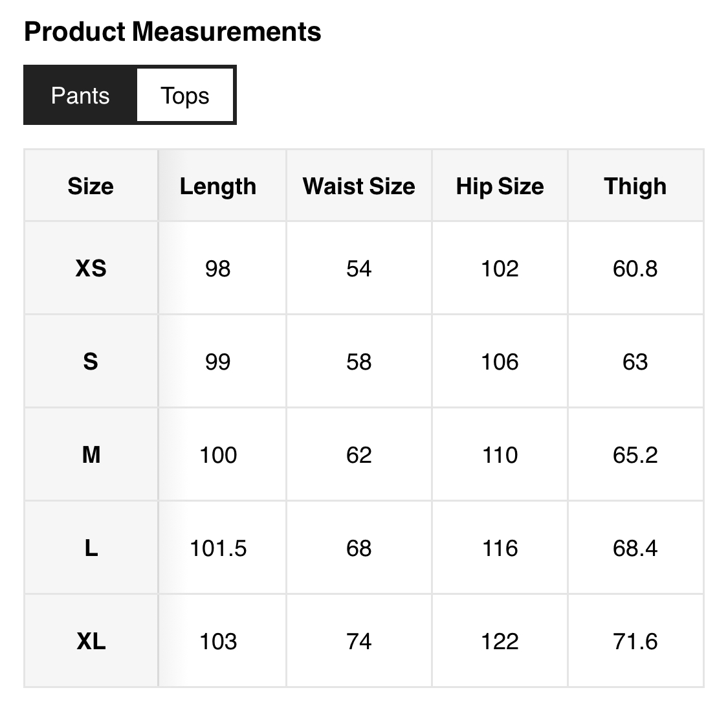This screenshot has width=728, height=712.
Task: Select the XS size row label
Action: tap(91, 268)
